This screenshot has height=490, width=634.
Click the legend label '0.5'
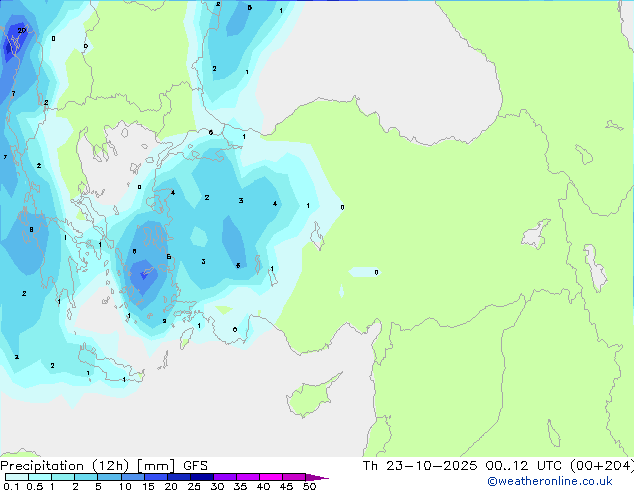(x=35, y=486)
